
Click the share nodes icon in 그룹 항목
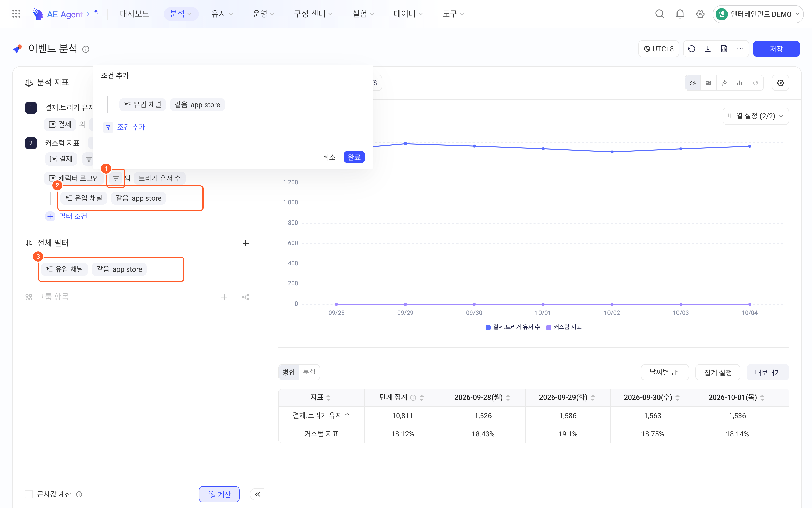(x=246, y=297)
